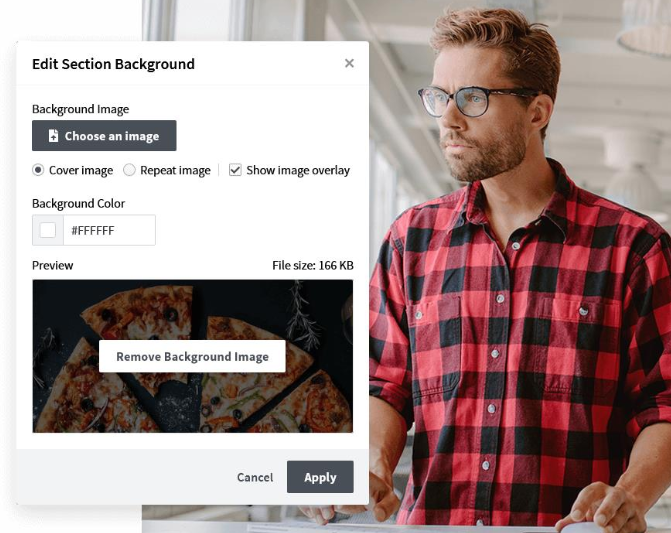This screenshot has height=533, width=671.
Task: Click the "Show image overlay" label text
Action: (298, 170)
